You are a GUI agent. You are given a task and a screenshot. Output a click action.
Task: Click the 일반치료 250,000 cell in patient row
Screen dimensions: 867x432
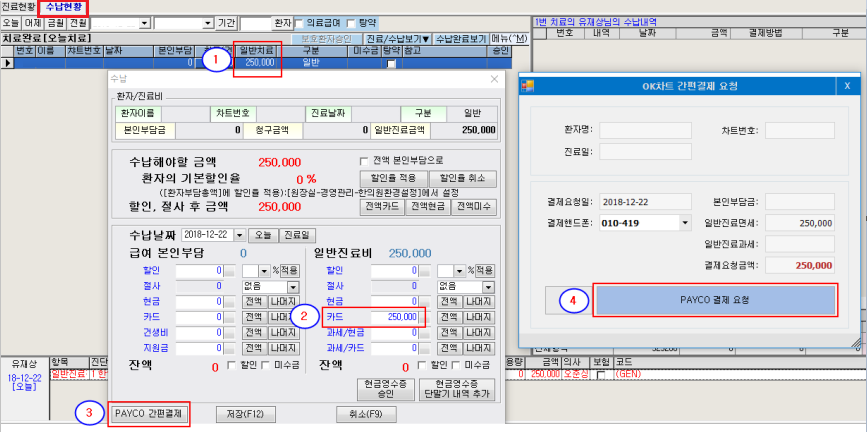click(258, 63)
